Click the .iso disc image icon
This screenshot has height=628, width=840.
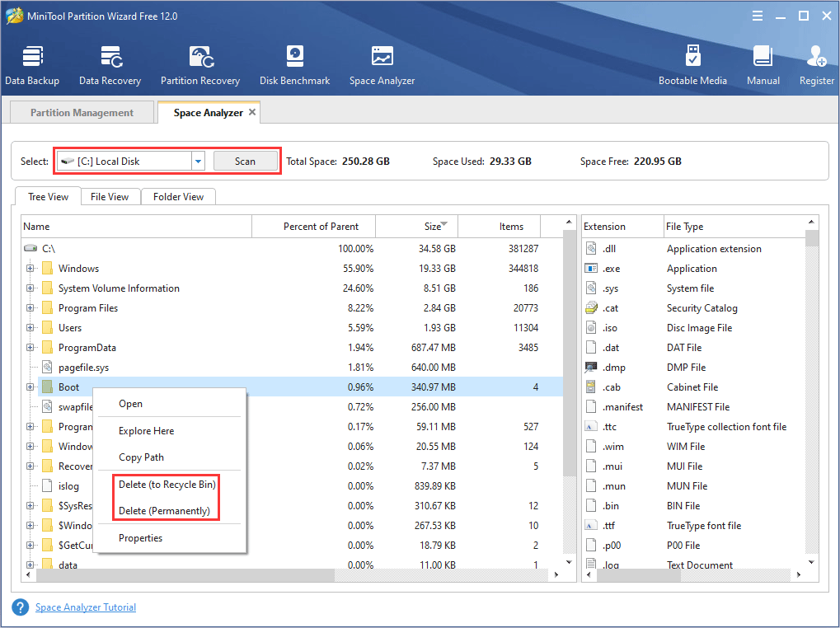click(591, 328)
